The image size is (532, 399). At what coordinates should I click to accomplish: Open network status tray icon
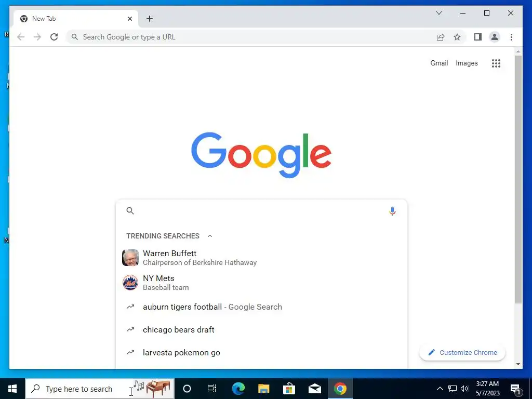click(453, 389)
